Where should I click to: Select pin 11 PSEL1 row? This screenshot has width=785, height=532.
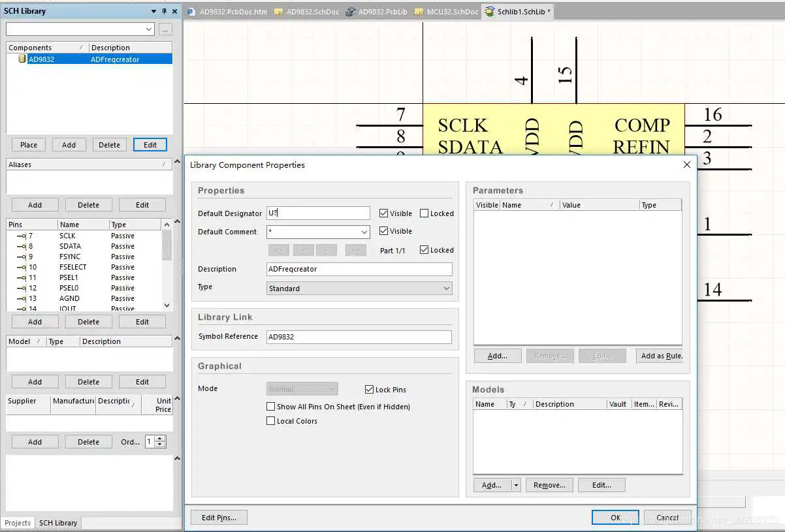(x=84, y=277)
